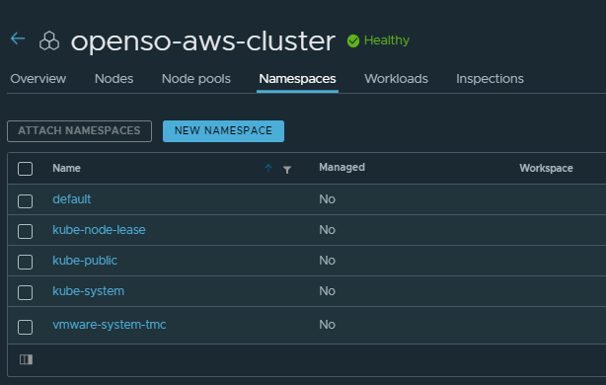
Task: Go to the Workloads tab
Action: (x=396, y=79)
